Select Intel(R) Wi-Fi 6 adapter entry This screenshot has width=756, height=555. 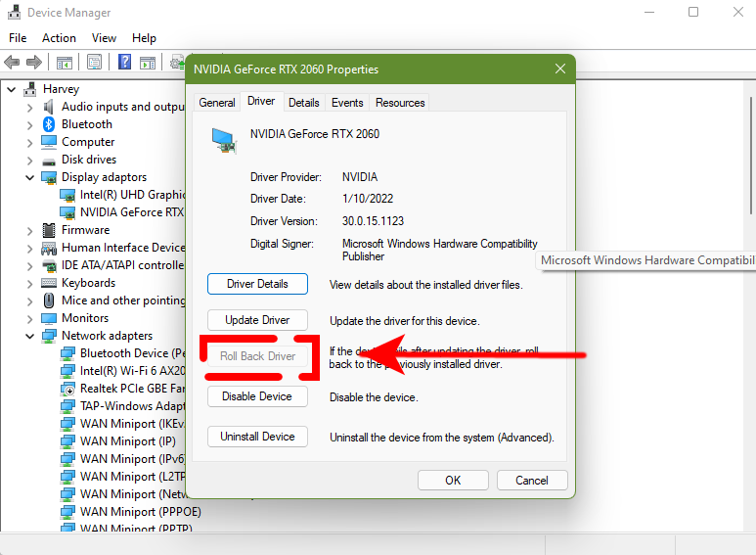pos(133,371)
